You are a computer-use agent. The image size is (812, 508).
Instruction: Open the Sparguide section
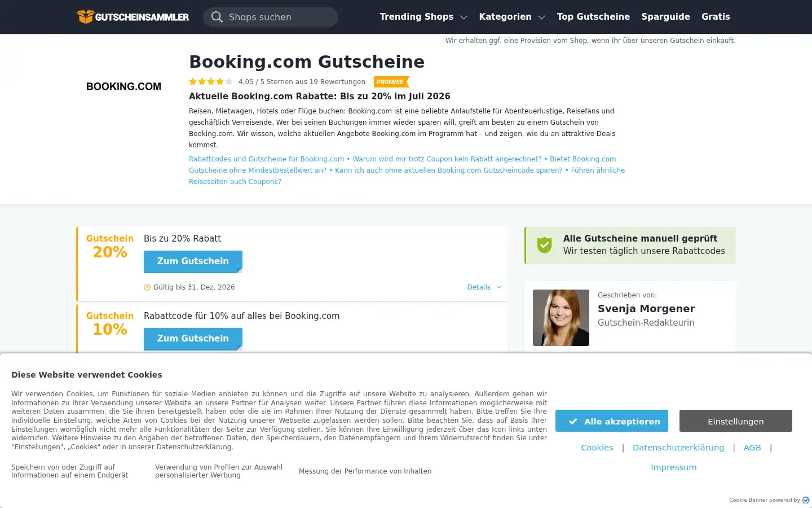point(665,17)
